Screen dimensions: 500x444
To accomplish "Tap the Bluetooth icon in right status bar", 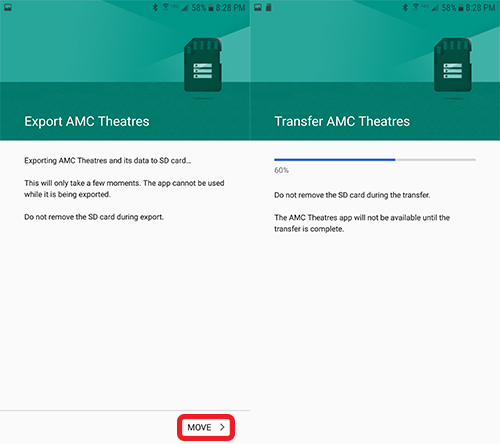I will [x=405, y=7].
